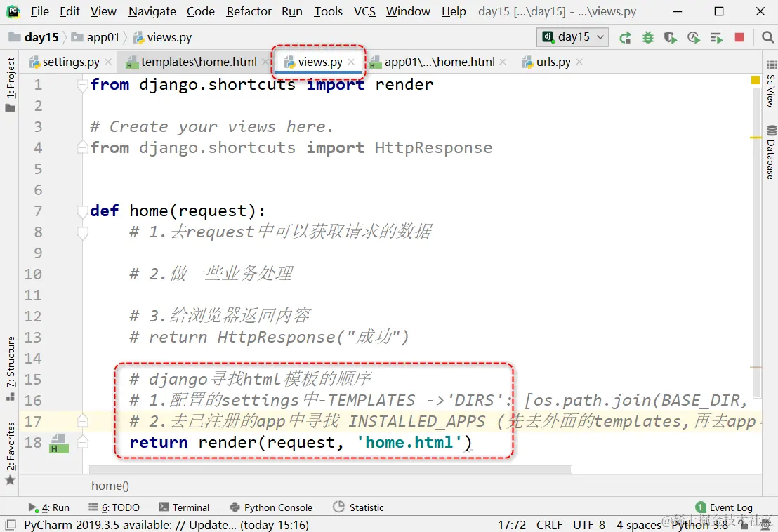
Task: Open the Event Log
Action: [725, 507]
